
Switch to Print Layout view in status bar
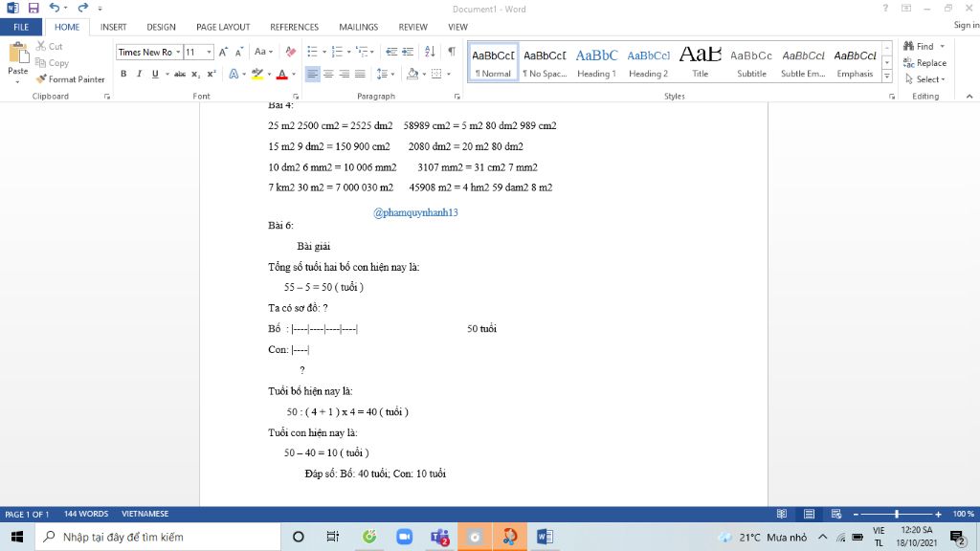click(x=809, y=514)
